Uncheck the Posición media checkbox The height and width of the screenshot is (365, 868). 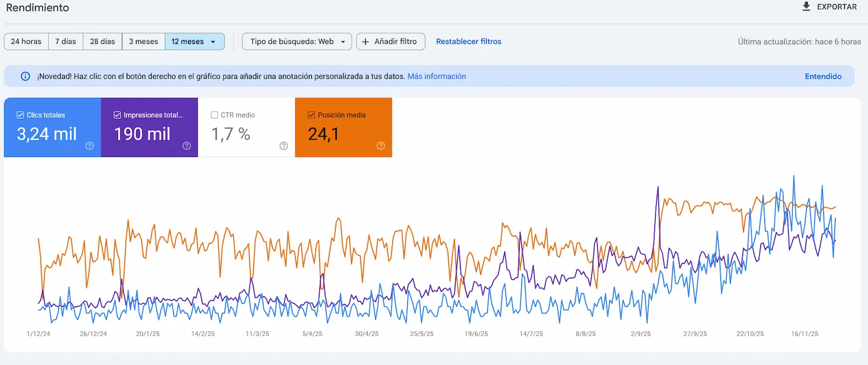click(x=312, y=115)
